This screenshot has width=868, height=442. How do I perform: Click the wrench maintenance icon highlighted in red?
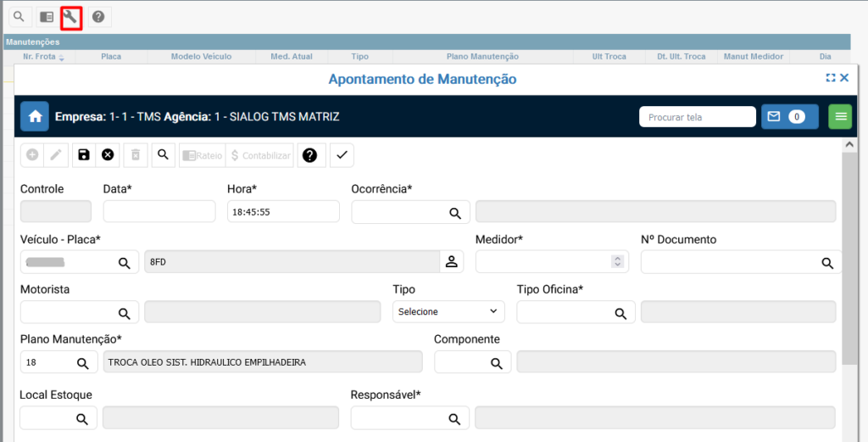tap(71, 17)
